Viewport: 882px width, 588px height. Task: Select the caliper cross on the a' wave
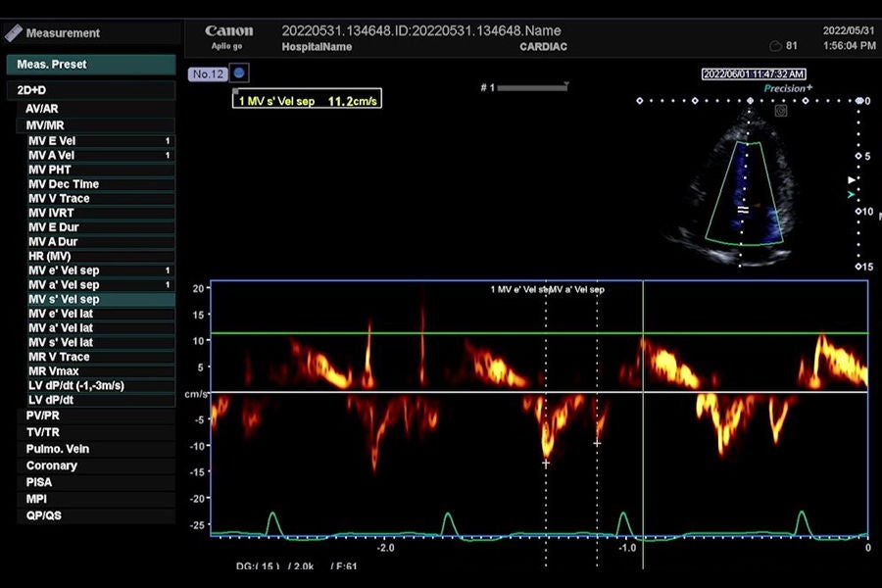[x=597, y=443]
